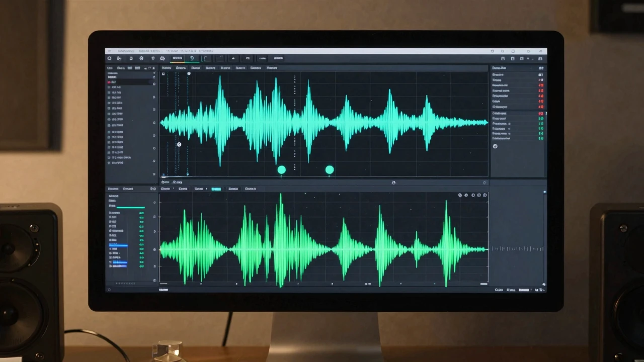Click the white playhead marker atop the upper waveform
This screenshot has height=362, width=644.
pos(189,74)
